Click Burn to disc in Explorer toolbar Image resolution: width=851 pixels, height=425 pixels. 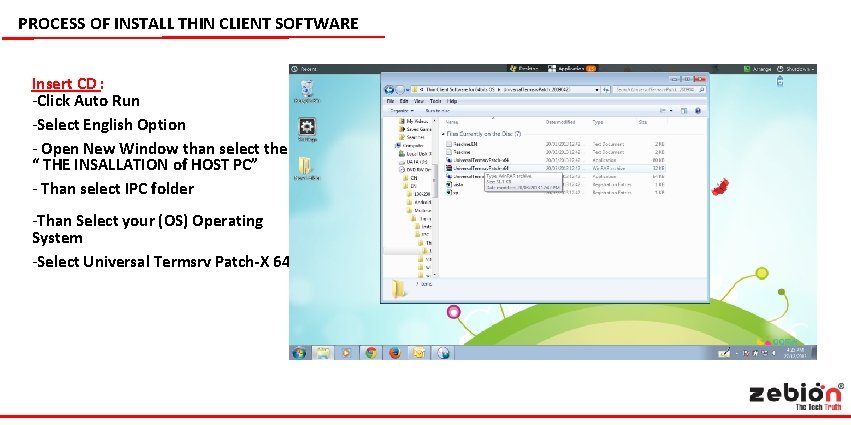click(437, 111)
